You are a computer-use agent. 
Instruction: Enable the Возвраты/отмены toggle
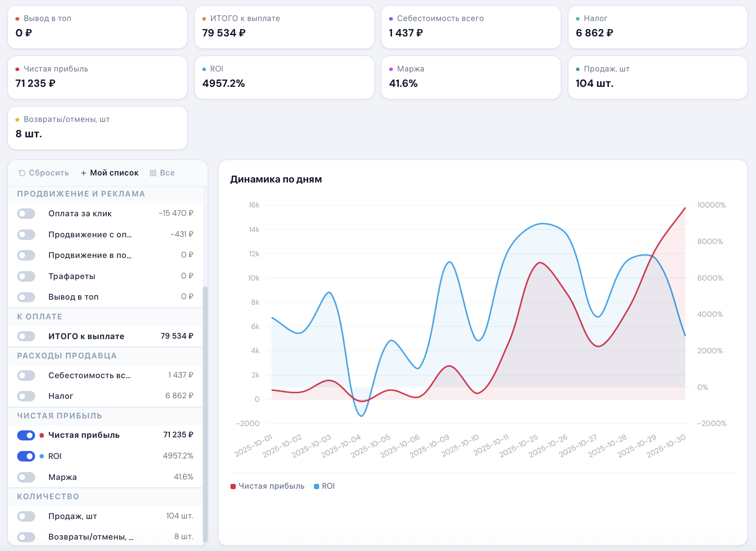click(26, 537)
